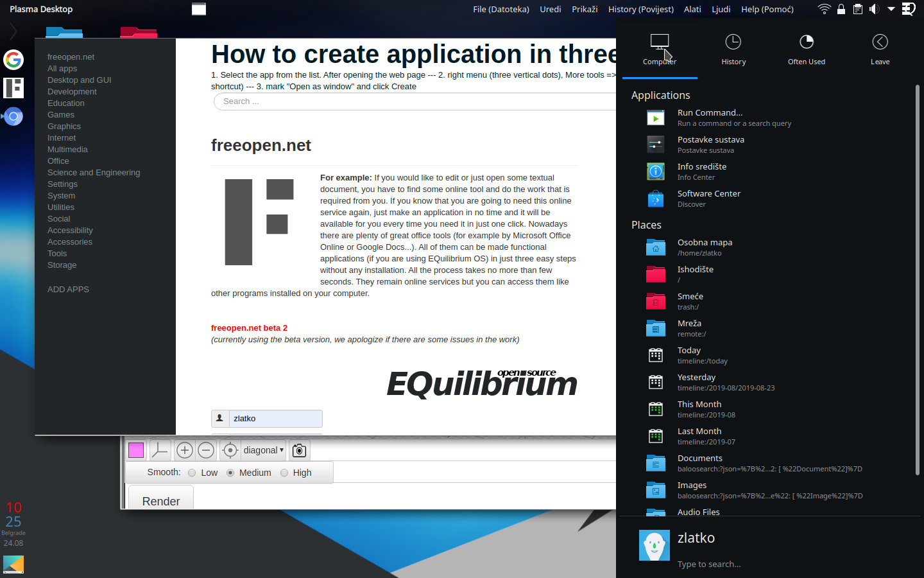Image resolution: width=924 pixels, height=578 pixels.
Task: Click the target center view icon
Action: 230,450
